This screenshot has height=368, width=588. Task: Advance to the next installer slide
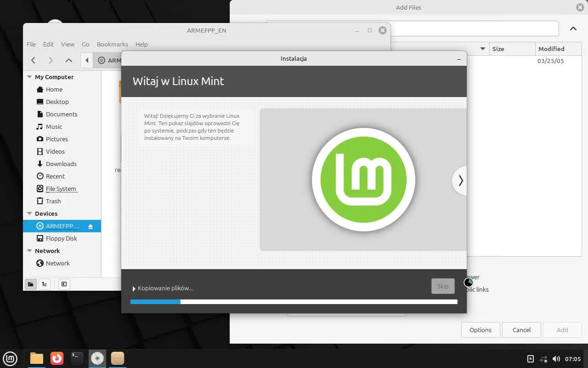pyautogui.click(x=460, y=181)
